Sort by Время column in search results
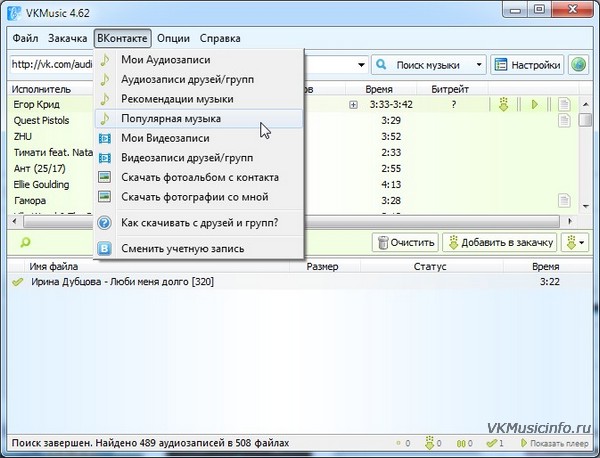Image resolution: width=600 pixels, height=458 pixels. click(379, 89)
